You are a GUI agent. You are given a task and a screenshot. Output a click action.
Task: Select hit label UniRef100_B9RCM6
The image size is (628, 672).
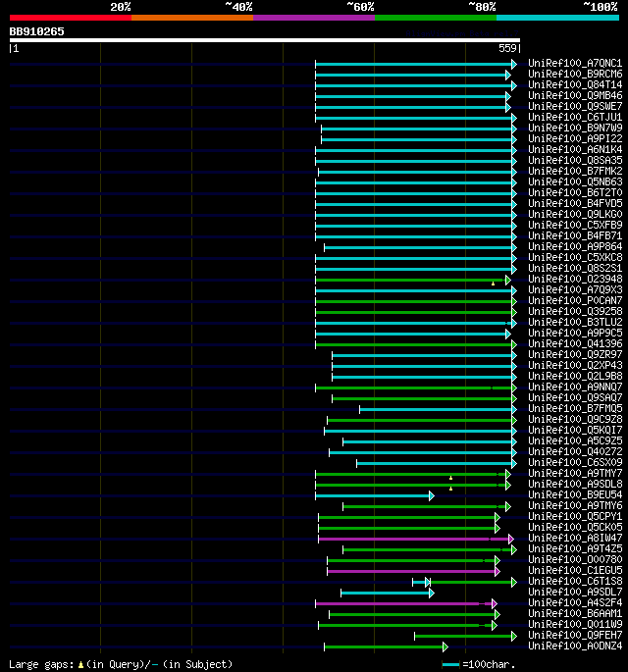575,74
